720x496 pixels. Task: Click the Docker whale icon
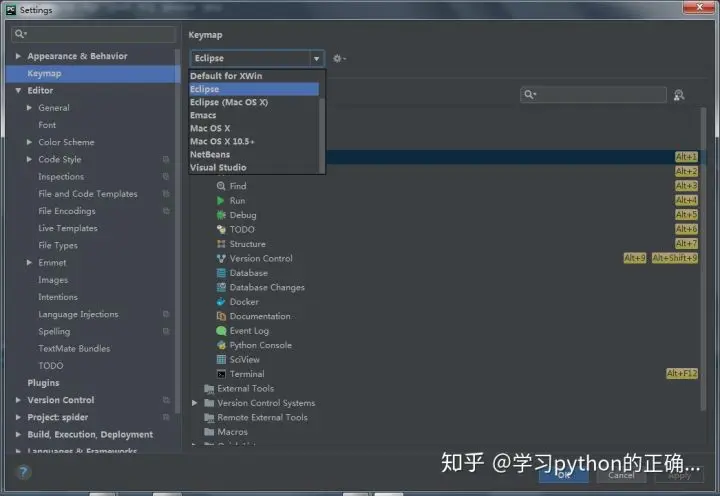coord(221,302)
